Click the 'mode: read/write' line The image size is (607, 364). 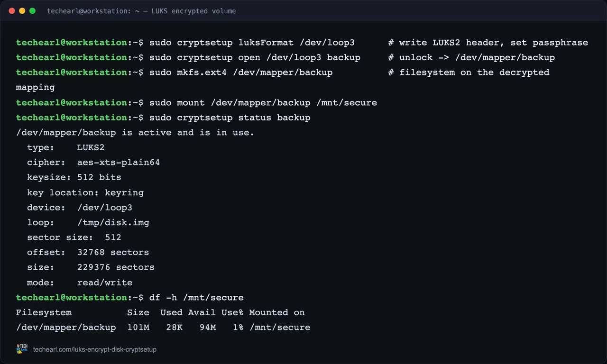pos(80,282)
